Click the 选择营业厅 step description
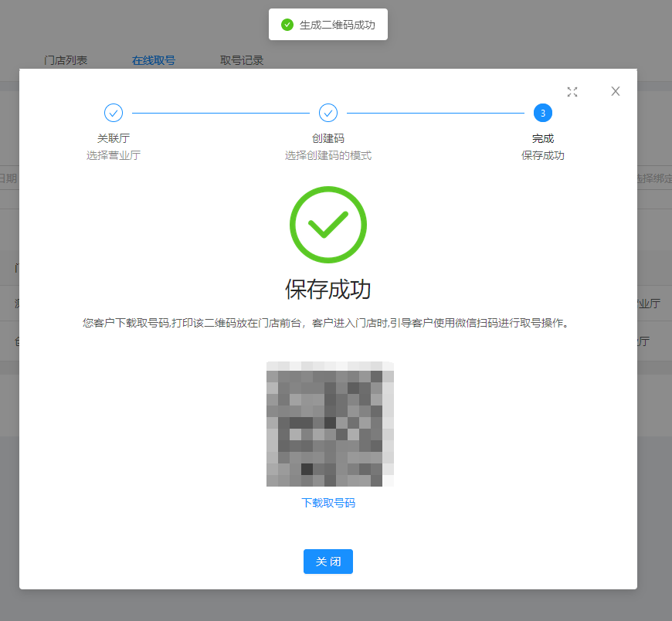 click(114, 155)
